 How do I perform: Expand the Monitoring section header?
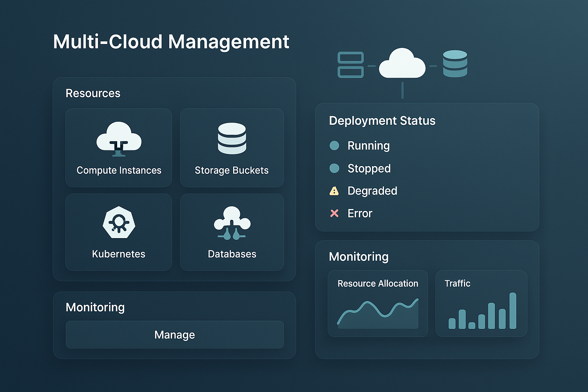358,257
